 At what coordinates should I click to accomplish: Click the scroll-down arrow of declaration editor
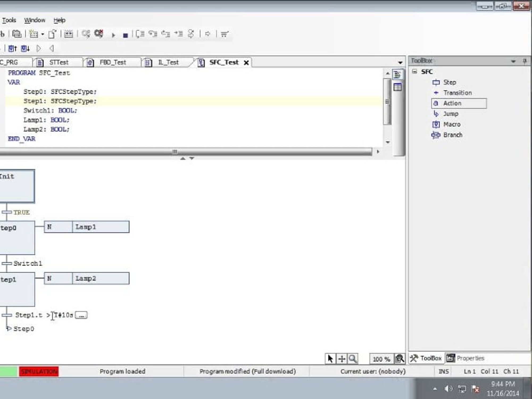pos(388,142)
